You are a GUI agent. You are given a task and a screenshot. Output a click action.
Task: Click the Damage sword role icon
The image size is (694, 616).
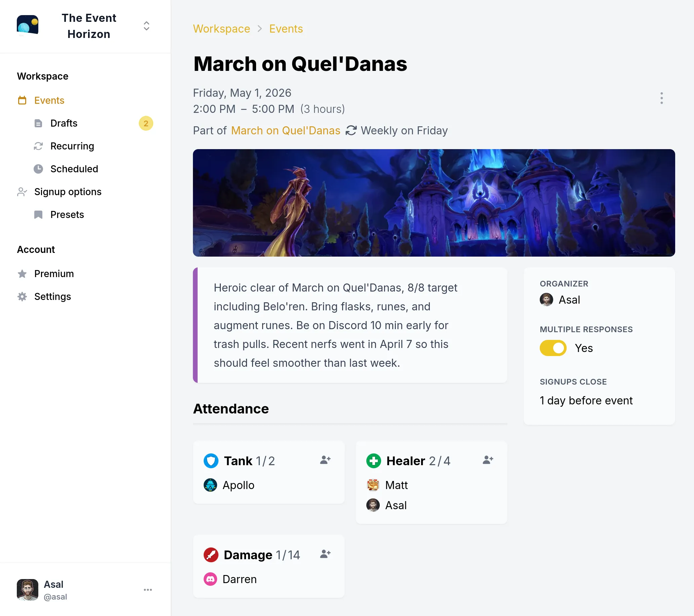click(x=211, y=555)
